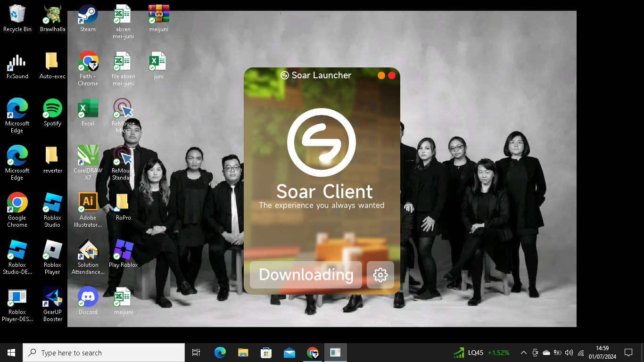Close Soar Launcher with the red dot
The width and height of the screenshot is (644, 362).
click(392, 75)
